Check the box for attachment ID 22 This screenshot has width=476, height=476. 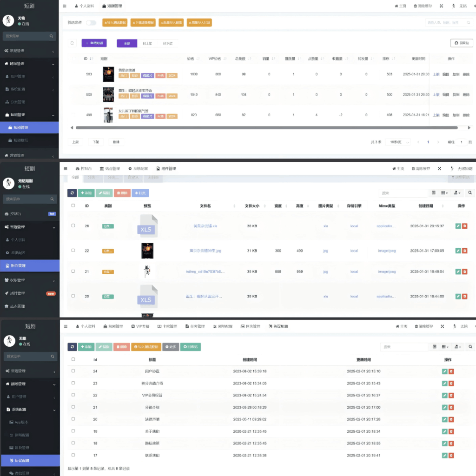pyautogui.click(x=73, y=251)
